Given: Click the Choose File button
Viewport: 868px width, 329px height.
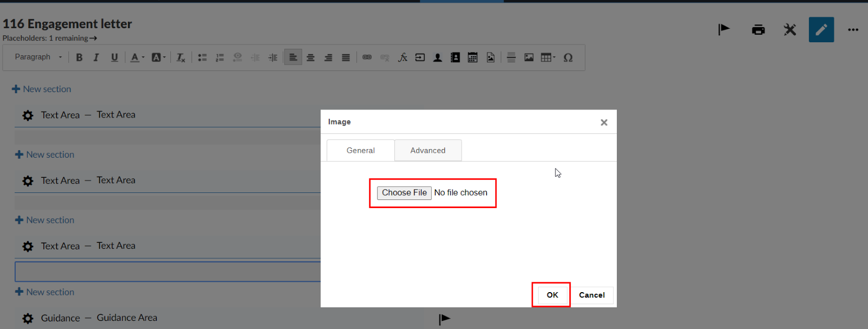Looking at the screenshot, I should [404, 193].
